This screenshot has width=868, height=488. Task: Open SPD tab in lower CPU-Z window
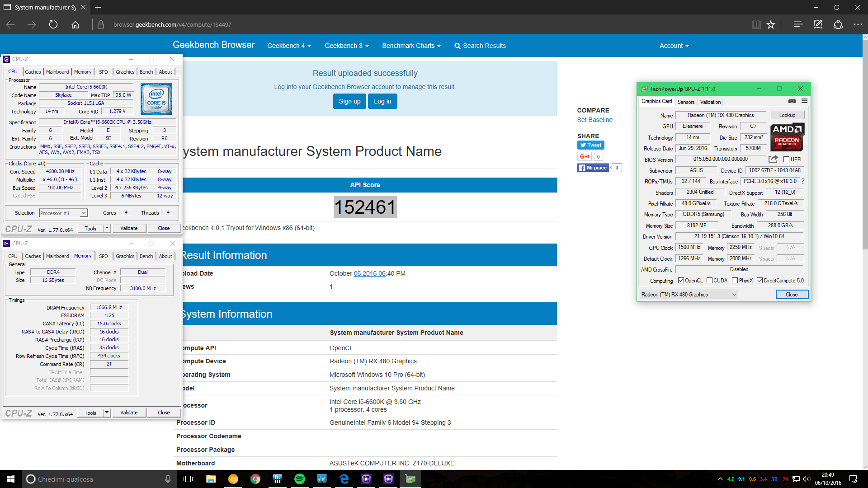tap(104, 256)
